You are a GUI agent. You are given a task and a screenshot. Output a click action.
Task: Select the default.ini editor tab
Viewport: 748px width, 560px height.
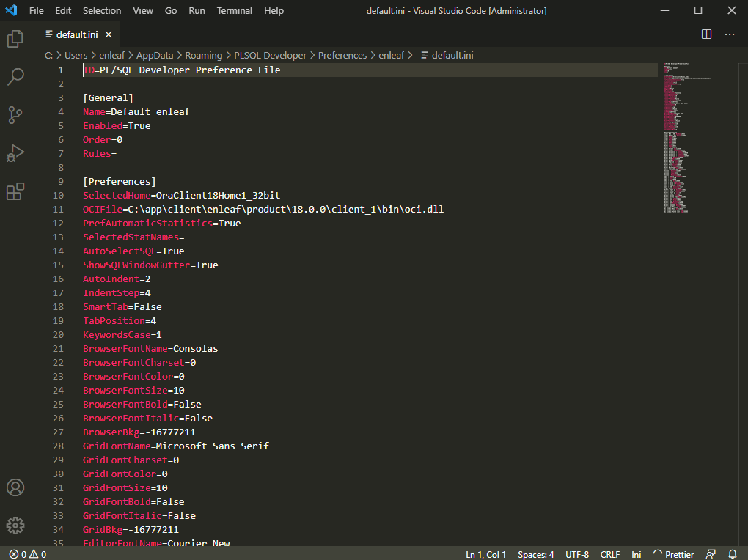[x=78, y=34]
